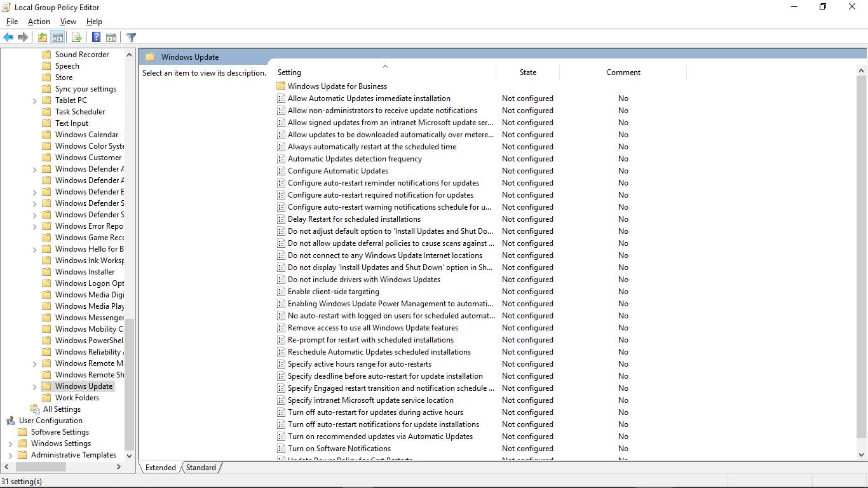
Task: Click the Work Folders folder icon
Action: 46,398
